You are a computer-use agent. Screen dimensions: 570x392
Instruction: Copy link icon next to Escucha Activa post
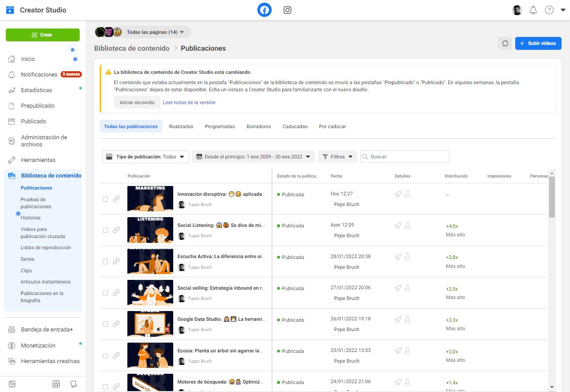117,261
